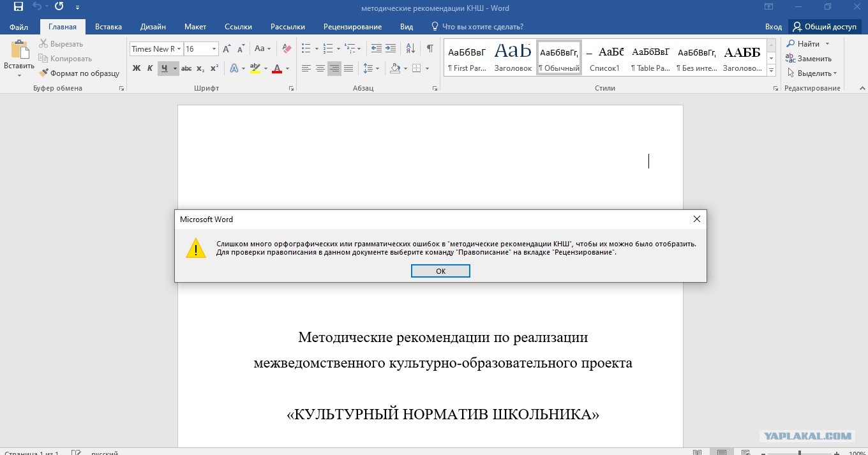The image size is (868, 455).
Task: Click the shading paint bucket icon
Action: [x=395, y=68]
